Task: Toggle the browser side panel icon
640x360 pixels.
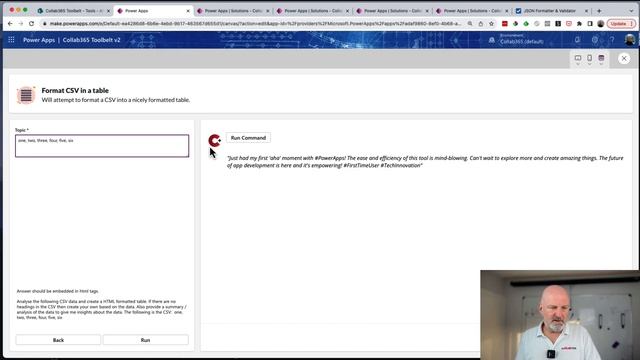Action: 590,24
